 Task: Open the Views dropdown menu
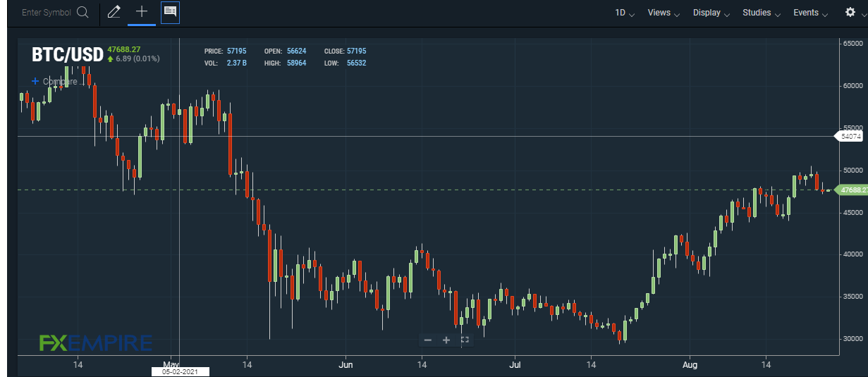click(x=664, y=13)
